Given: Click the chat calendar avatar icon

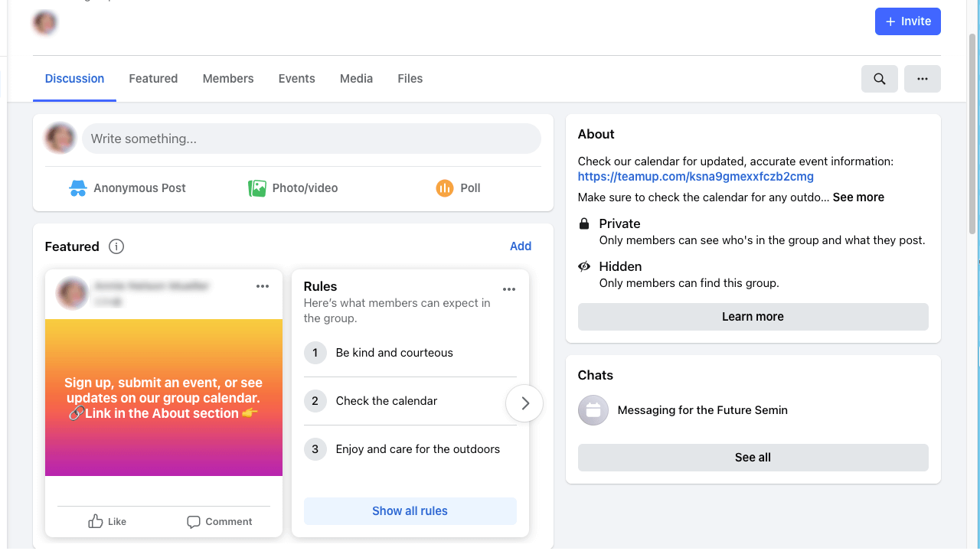Looking at the screenshot, I should coord(593,410).
